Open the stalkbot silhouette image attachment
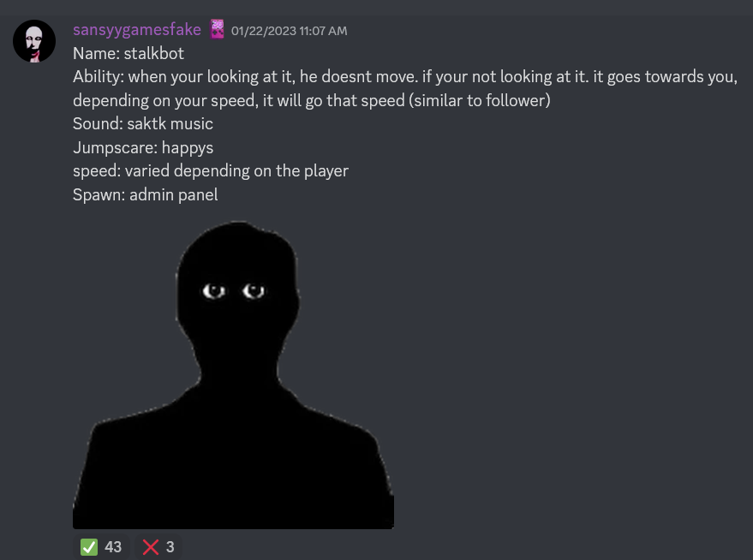 pos(233,375)
